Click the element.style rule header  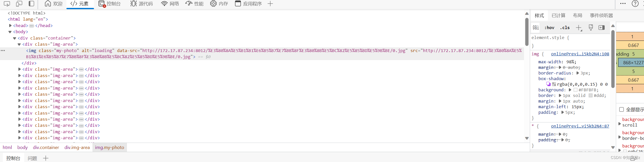tap(550, 38)
